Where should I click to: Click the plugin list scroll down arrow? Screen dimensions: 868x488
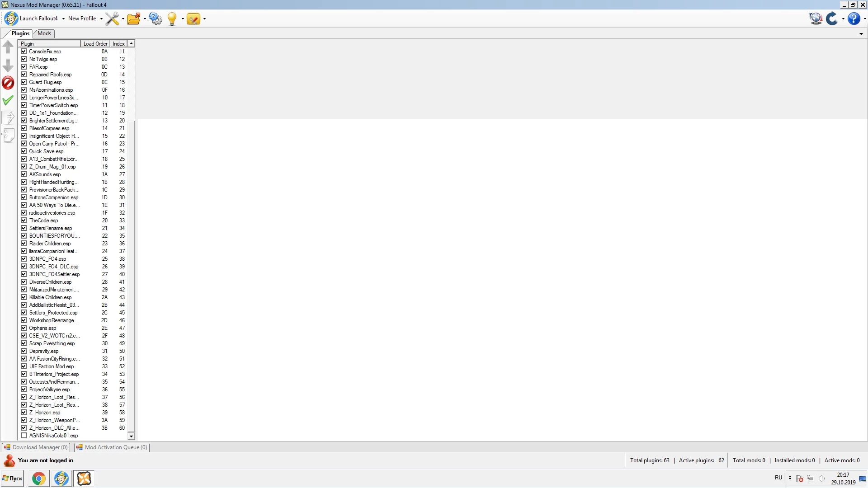coord(131,436)
